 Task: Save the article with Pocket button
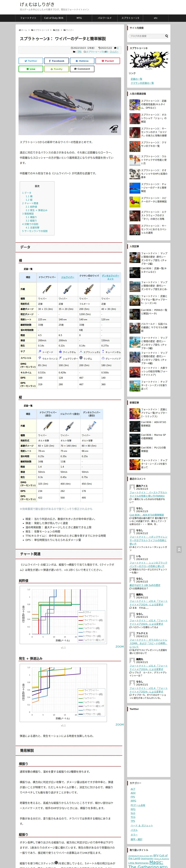[x=108, y=61]
